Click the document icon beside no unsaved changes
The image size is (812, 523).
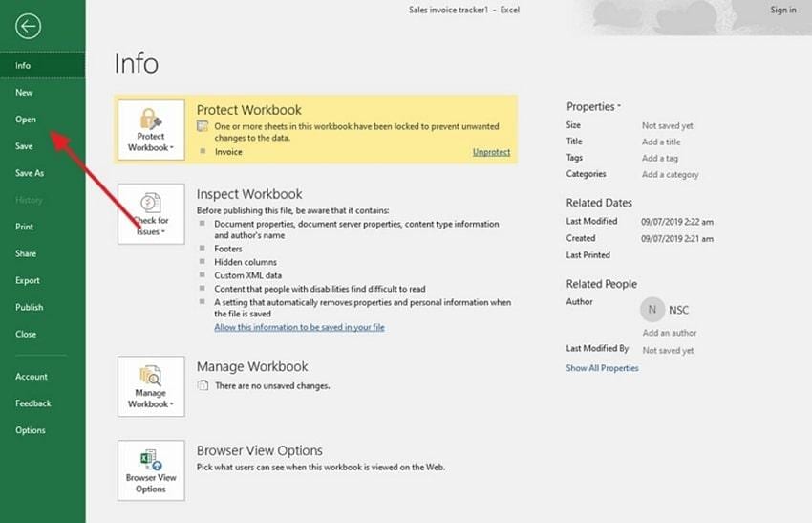(203, 385)
